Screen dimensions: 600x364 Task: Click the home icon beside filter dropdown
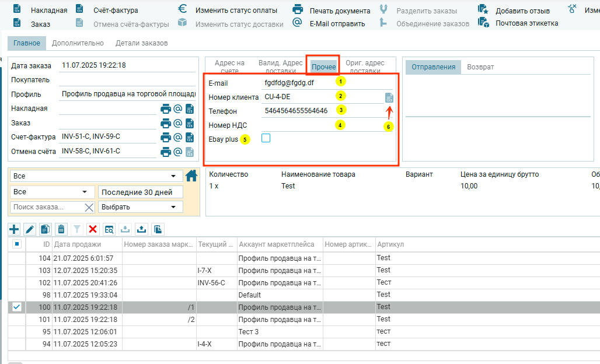point(191,176)
